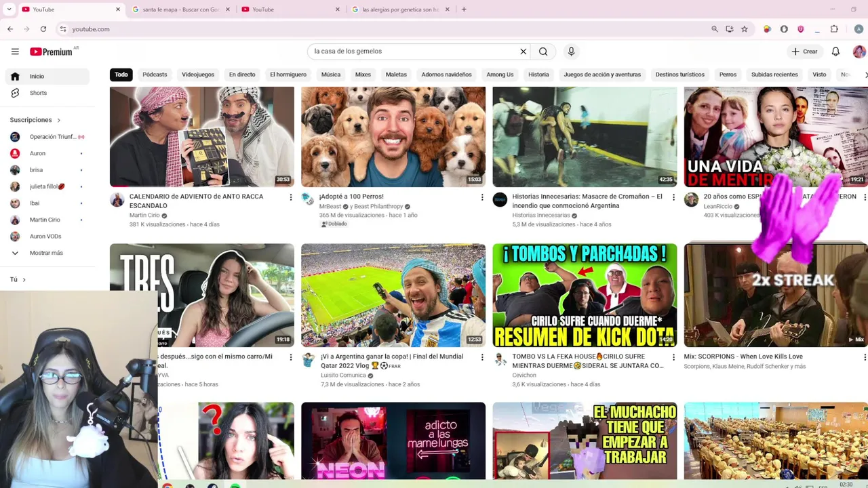Select the En directo filter chip
The width and height of the screenshot is (868, 488).
click(242, 75)
